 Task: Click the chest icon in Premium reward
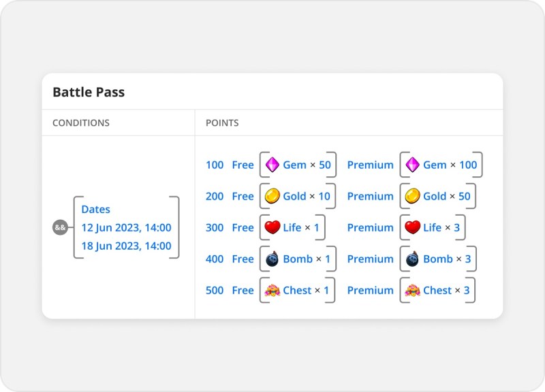412,291
